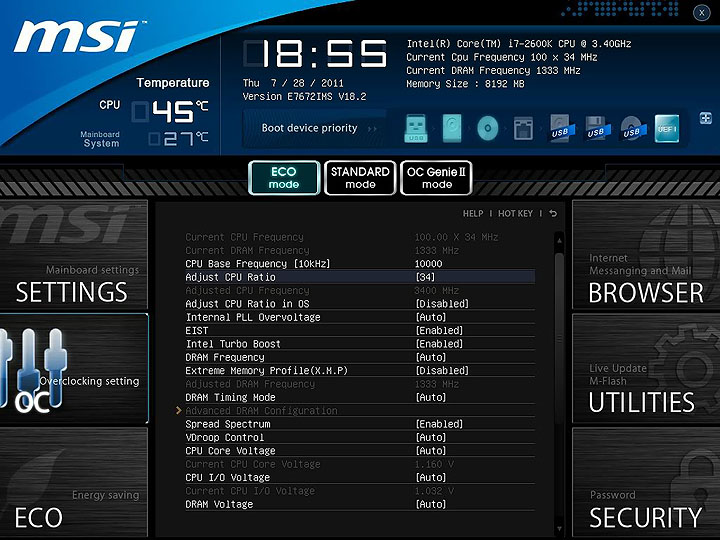Open DRAM Timing Mode [Auto] option

(431, 397)
